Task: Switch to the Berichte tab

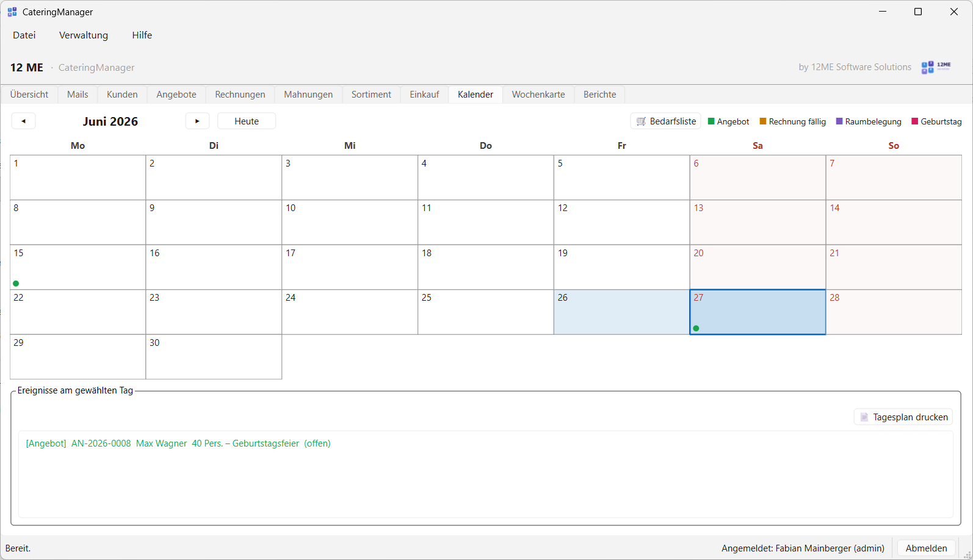Action: (600, 95)
